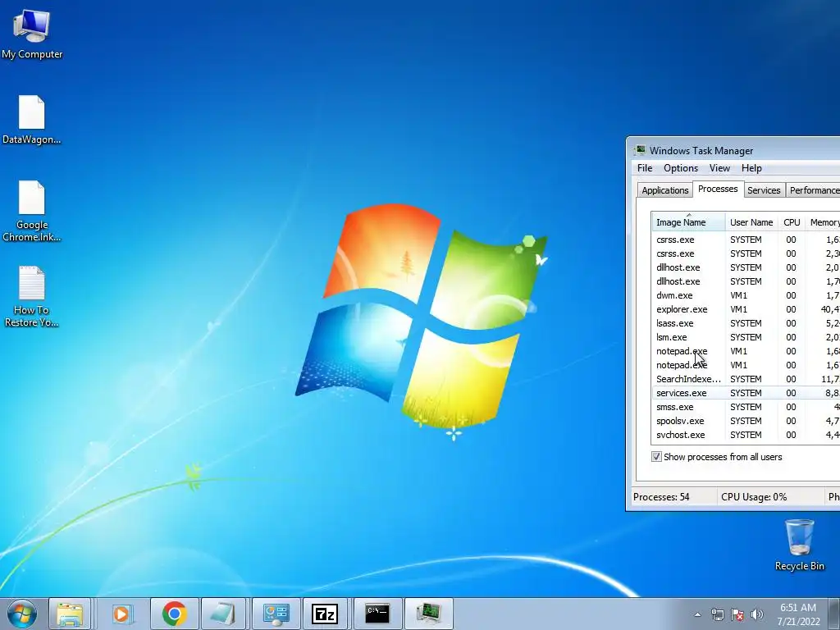Viewport: 840px width, 630px height.
Task: Select the services.exe process
Action: point(746,393)
